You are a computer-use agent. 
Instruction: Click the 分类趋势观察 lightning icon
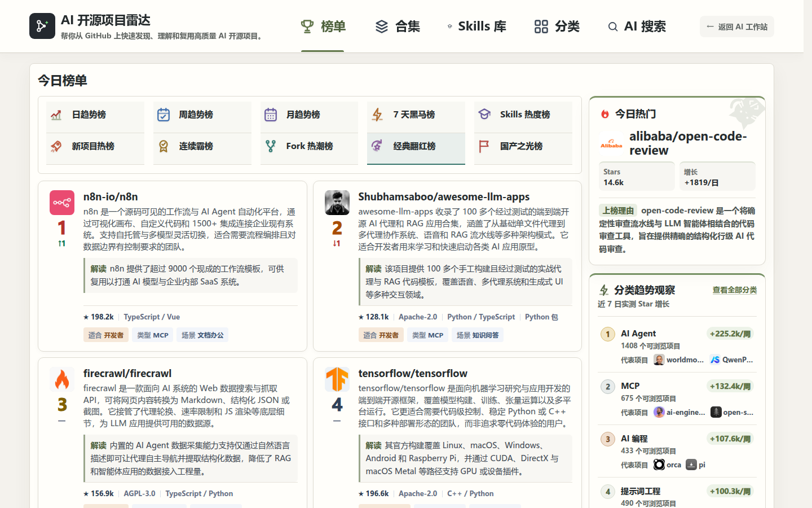point(604,290)
